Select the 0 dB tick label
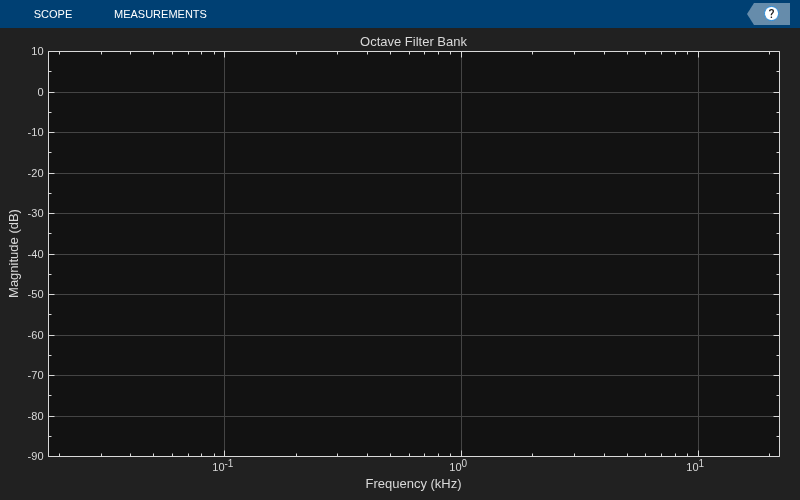Viewport: 800px width, 500px height. [40, 92]
